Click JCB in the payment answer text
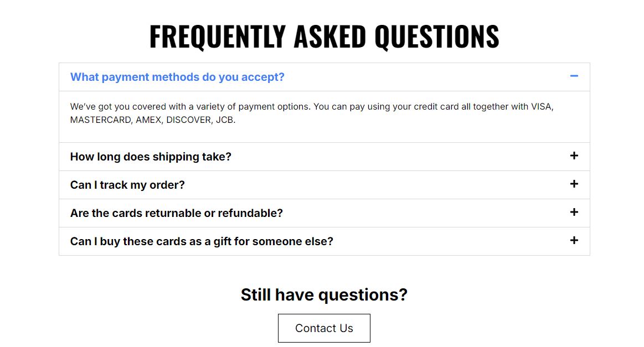 point(225,120)
